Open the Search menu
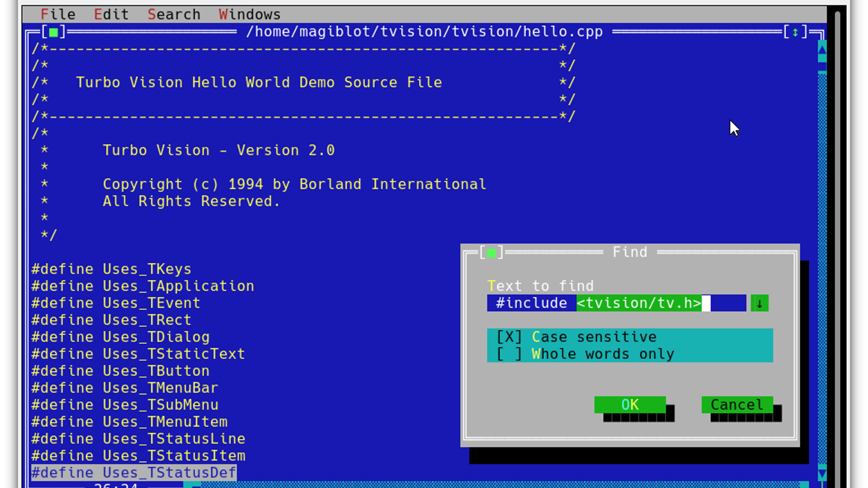The height and width of the screenshot is (488, 868). pyautogui.click(x=174, y=14)
